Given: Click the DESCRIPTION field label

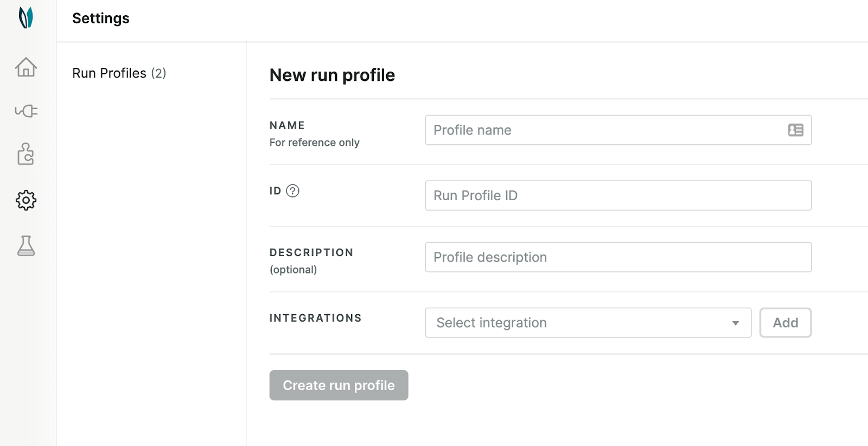Looking at the screenshot, I should (x=311, y=253).
